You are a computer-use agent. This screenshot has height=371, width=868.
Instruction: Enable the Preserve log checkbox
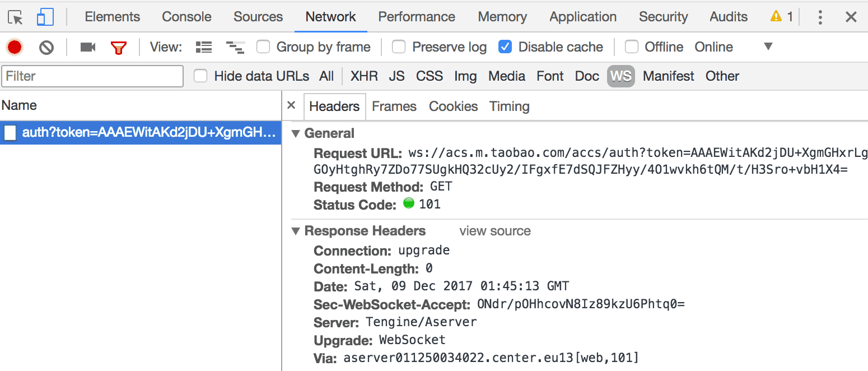tap(399, 47)
